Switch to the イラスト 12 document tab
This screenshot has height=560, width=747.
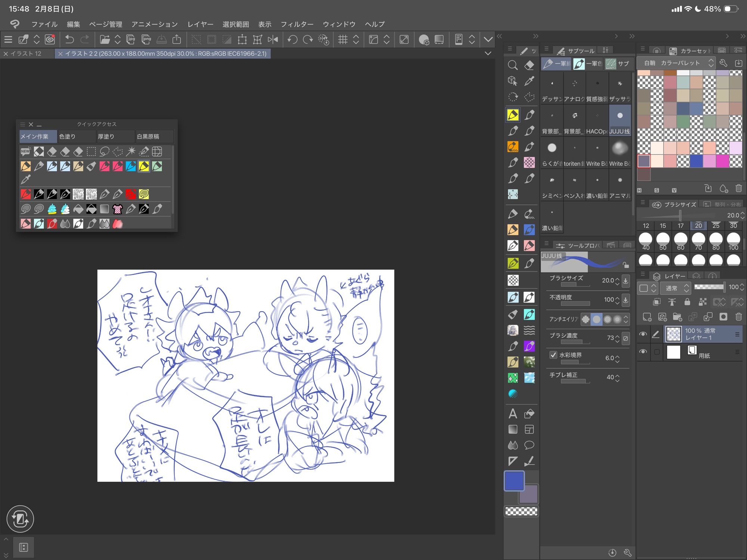(x=26, y=53)
